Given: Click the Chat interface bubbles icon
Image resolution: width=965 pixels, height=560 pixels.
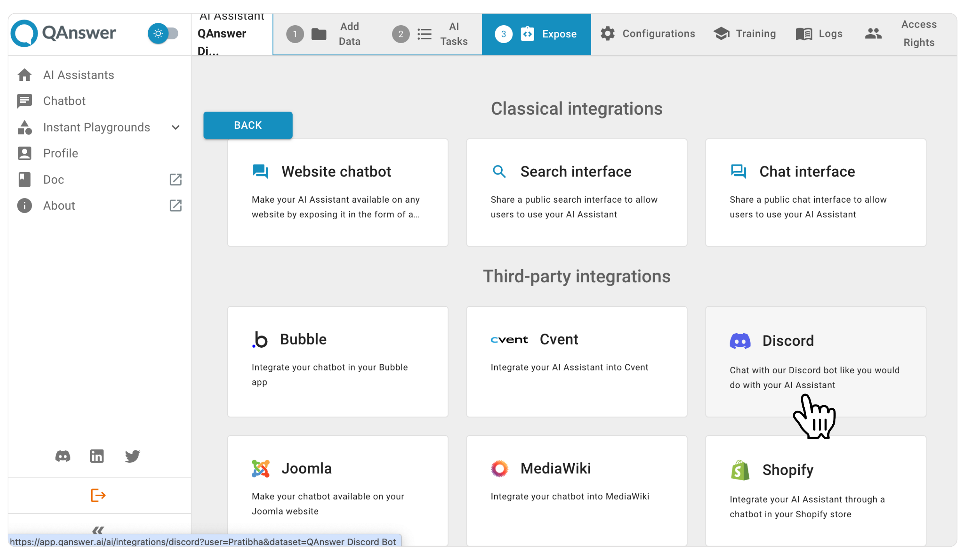Looking at the screenshot, I should tap(738, 171).
